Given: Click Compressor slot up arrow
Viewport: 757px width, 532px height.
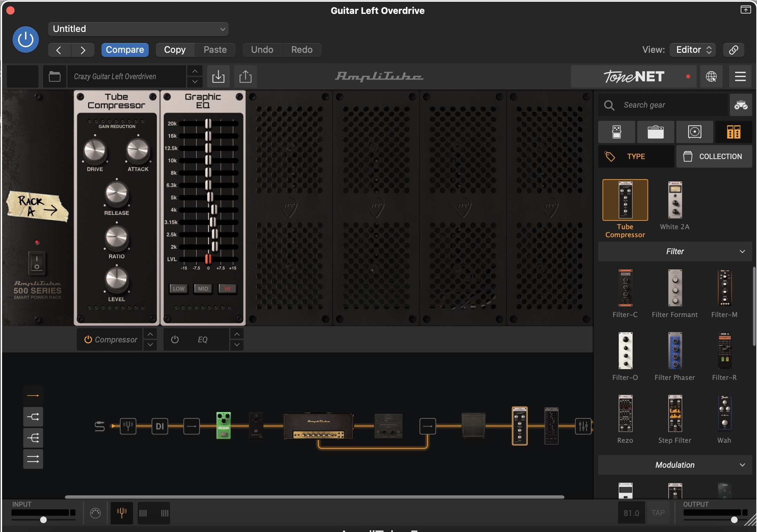Looking at the screenshot, I should click(x=150, y=334).
